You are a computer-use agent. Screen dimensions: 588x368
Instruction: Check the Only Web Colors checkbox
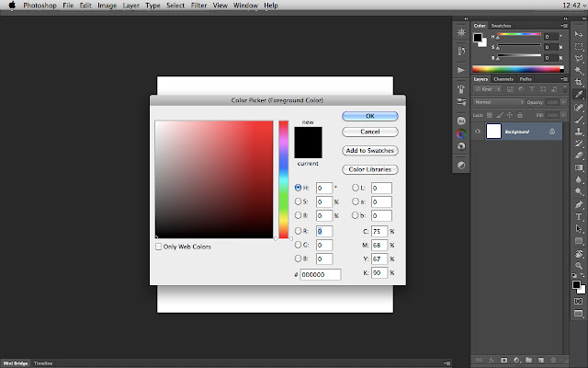tap(159, 247)
